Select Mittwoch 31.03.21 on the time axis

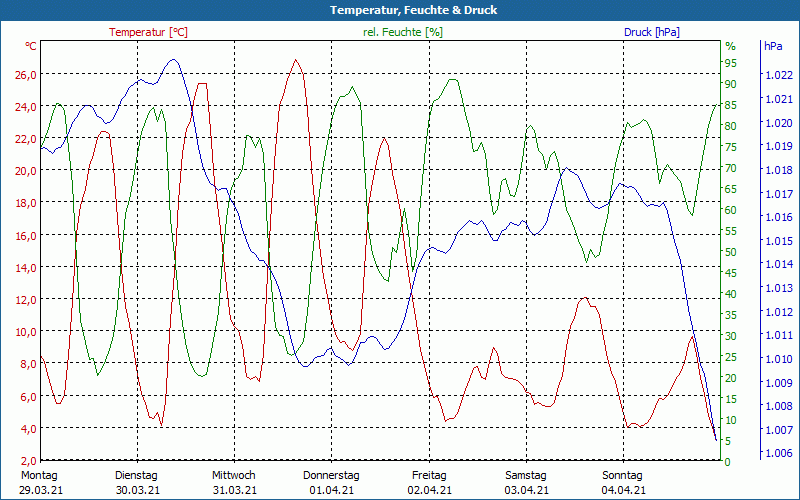[x=234, y=482]
